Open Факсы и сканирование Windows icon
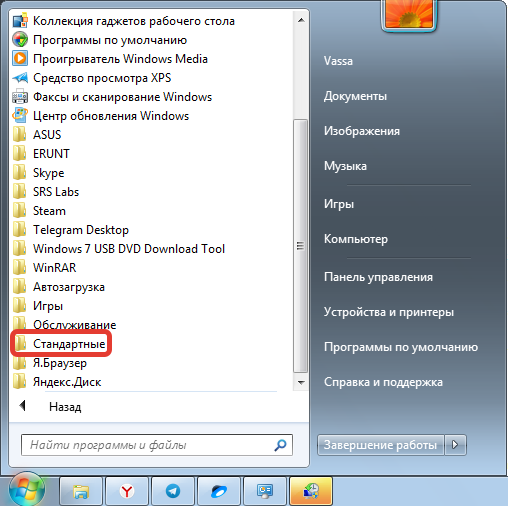Screen dimensions: 508x506 click(x=20, y=97)
